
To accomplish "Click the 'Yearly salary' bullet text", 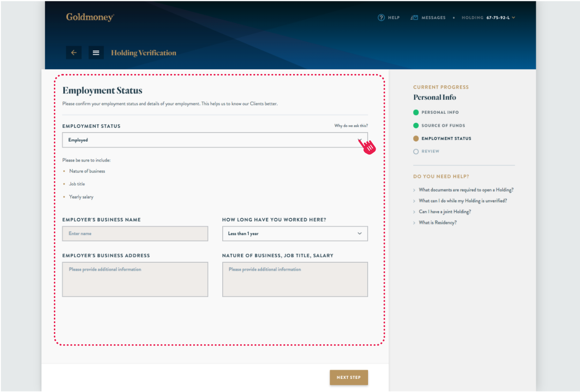I will click(81, 197).
